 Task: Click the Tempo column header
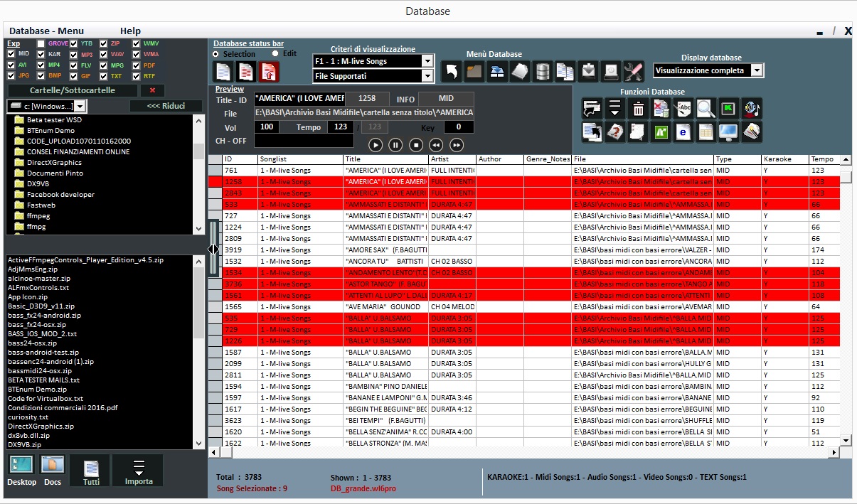tap(825, 159)
